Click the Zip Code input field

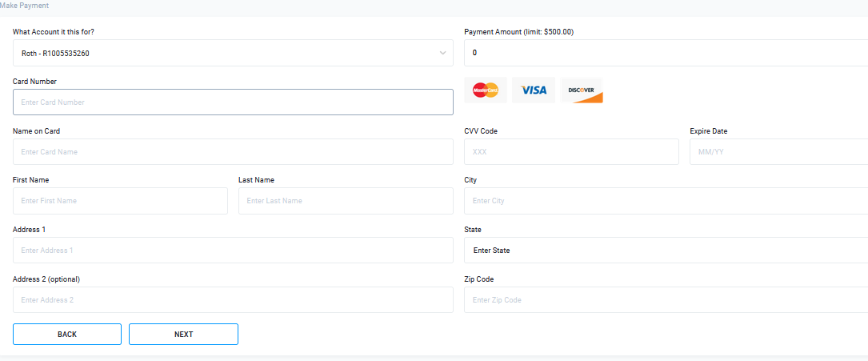[x=666, y=300]
